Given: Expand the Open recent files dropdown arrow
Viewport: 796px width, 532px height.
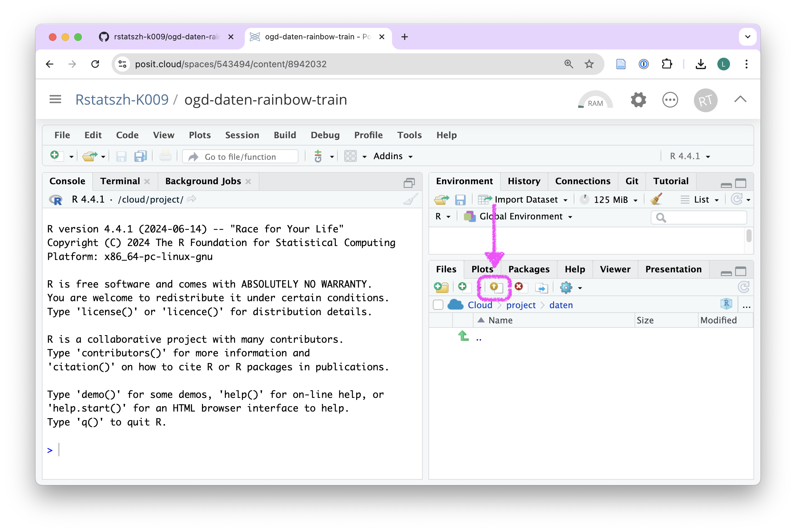Looking at the screenshot, I should pos(103,157).
